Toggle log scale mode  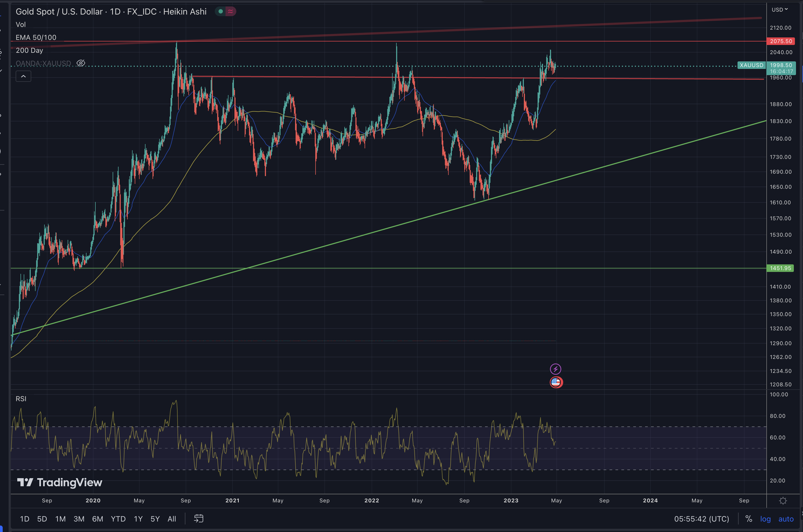point(765,519)
